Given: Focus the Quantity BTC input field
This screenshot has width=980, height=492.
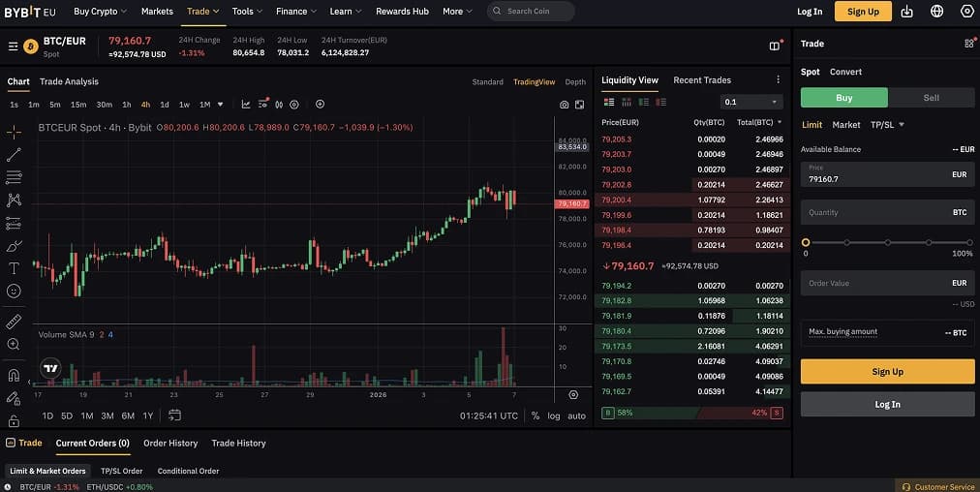Looking at the screenshot, I should [x=887, y=212].
